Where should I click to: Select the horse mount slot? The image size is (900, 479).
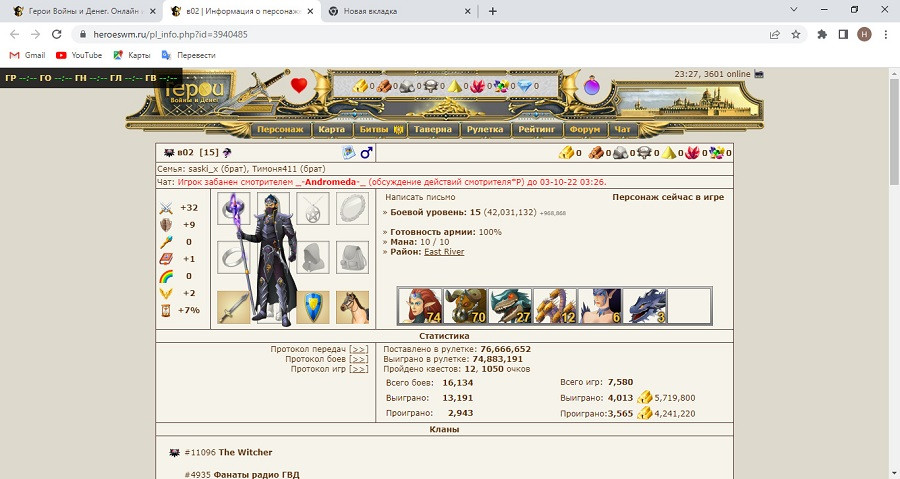[x=352, y=307]
